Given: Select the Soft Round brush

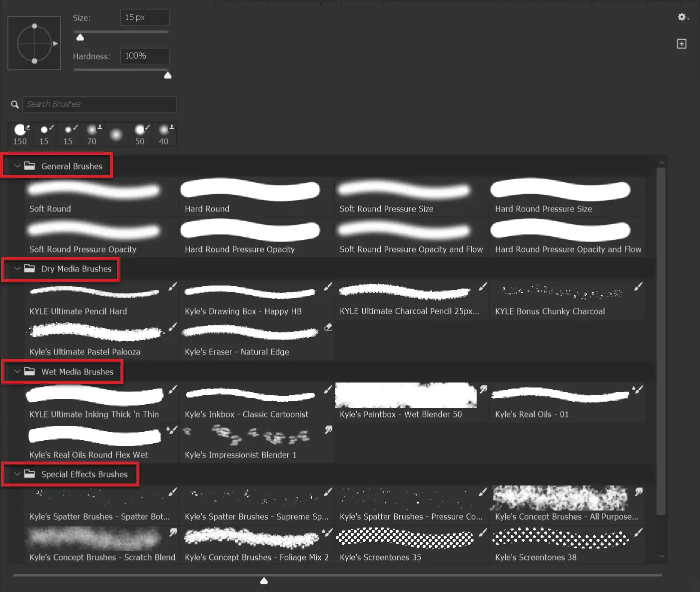Looking at the screenshot, I should 95,195.
